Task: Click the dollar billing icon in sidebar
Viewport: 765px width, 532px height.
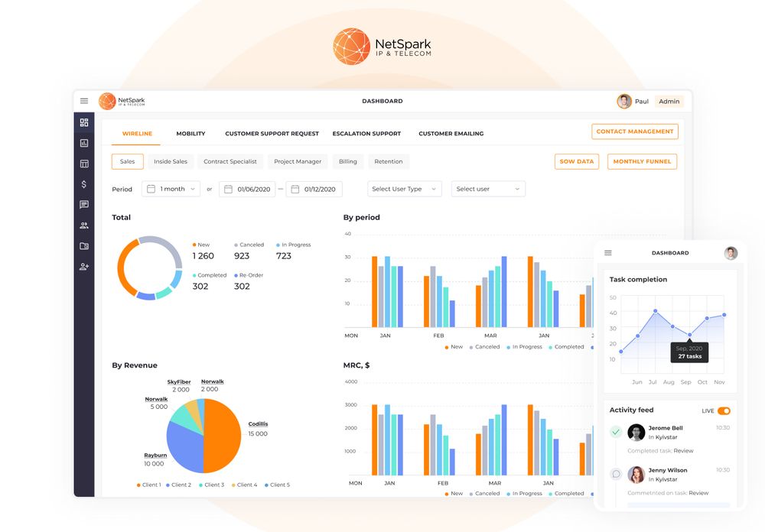Action: click(x=83, y=184)
